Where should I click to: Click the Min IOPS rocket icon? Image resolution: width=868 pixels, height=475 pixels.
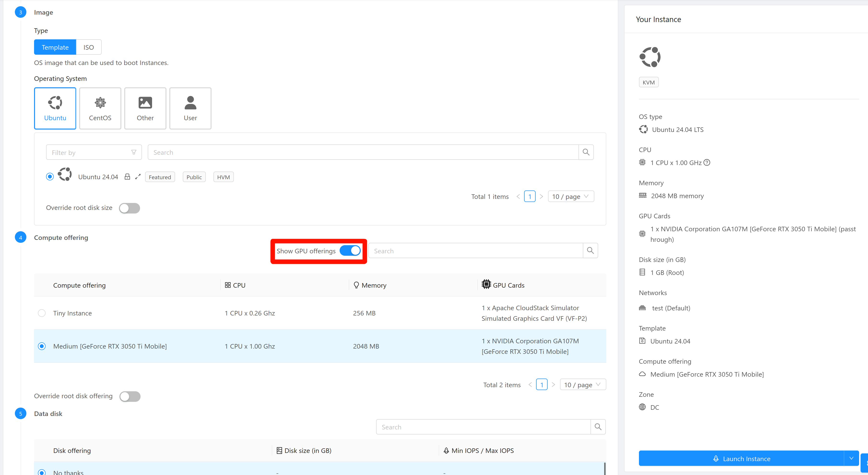(x=446, y=451)
